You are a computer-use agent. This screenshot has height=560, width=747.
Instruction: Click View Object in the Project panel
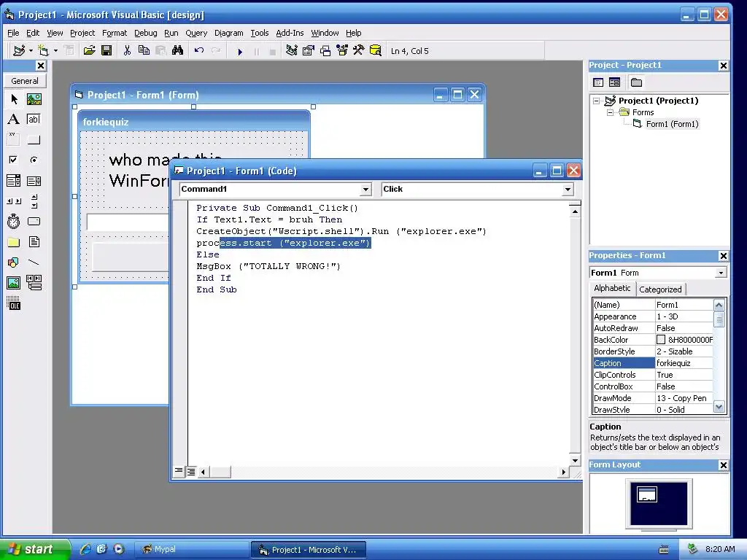tap(614, 82)
